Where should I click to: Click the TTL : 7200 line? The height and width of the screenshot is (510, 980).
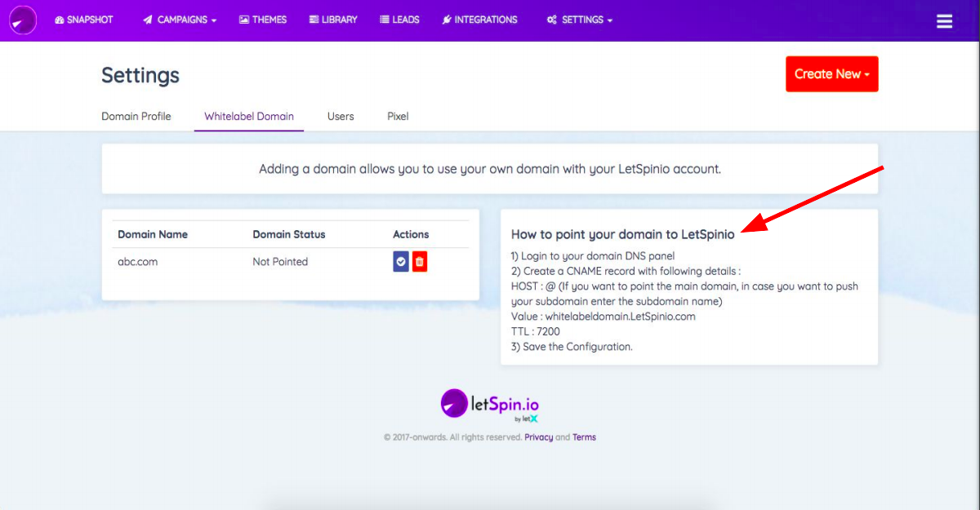tap(536, 331)
